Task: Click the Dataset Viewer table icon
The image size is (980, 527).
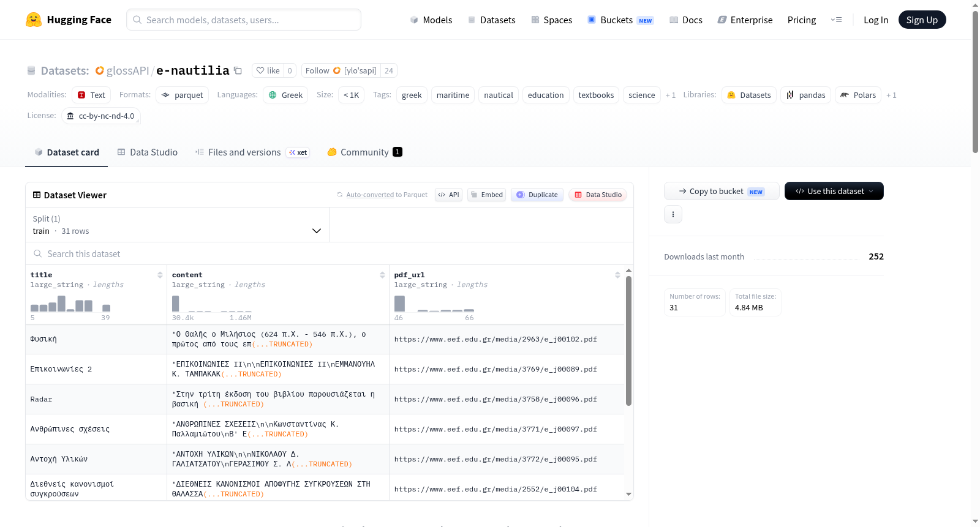Action: (x=37, y=195)
